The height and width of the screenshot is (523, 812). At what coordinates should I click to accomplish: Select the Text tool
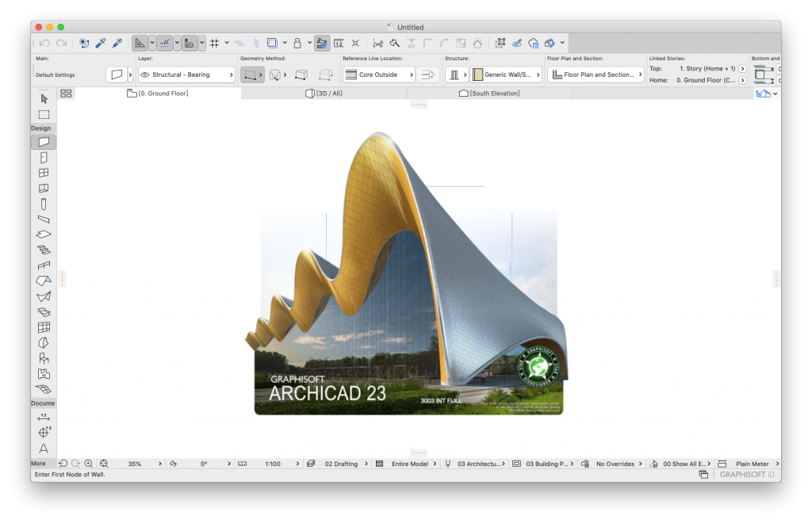pos(44,448)
